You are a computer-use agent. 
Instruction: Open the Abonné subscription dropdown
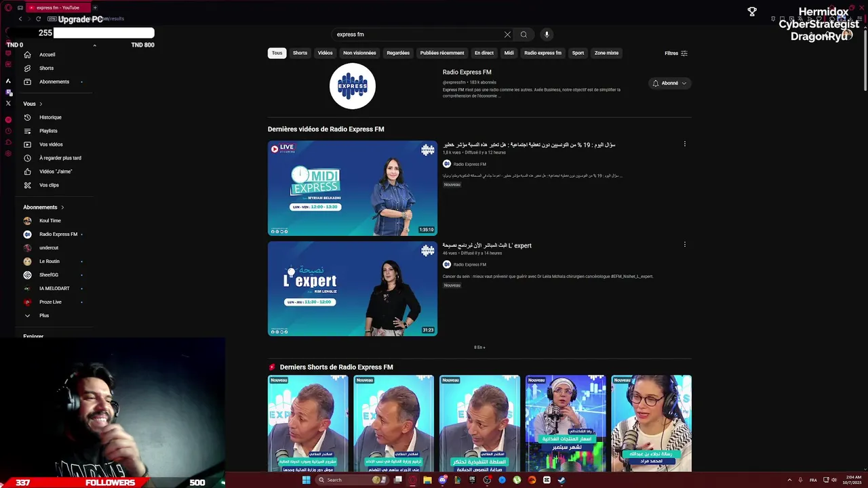coord(670,83)
